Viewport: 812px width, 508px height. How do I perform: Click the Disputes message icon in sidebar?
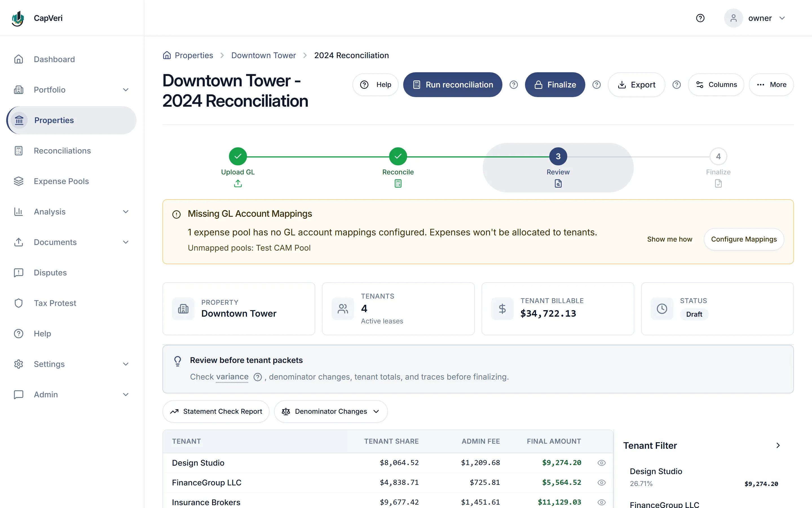18,272
